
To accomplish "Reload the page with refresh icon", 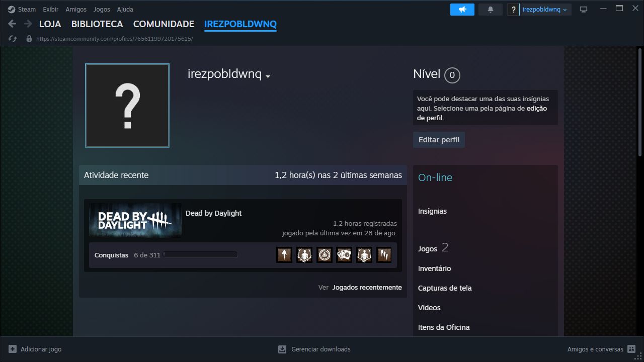I will tap(13, 39).
